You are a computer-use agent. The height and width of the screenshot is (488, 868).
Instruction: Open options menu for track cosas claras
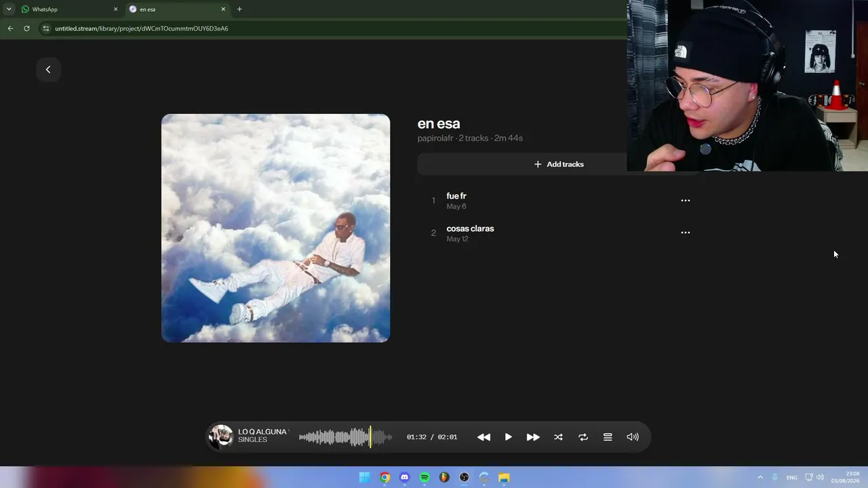click(x=685, y=232)
